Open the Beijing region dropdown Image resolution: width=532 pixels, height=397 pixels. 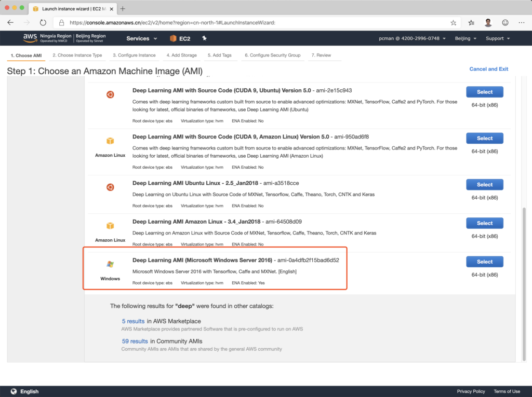(465, 38)
